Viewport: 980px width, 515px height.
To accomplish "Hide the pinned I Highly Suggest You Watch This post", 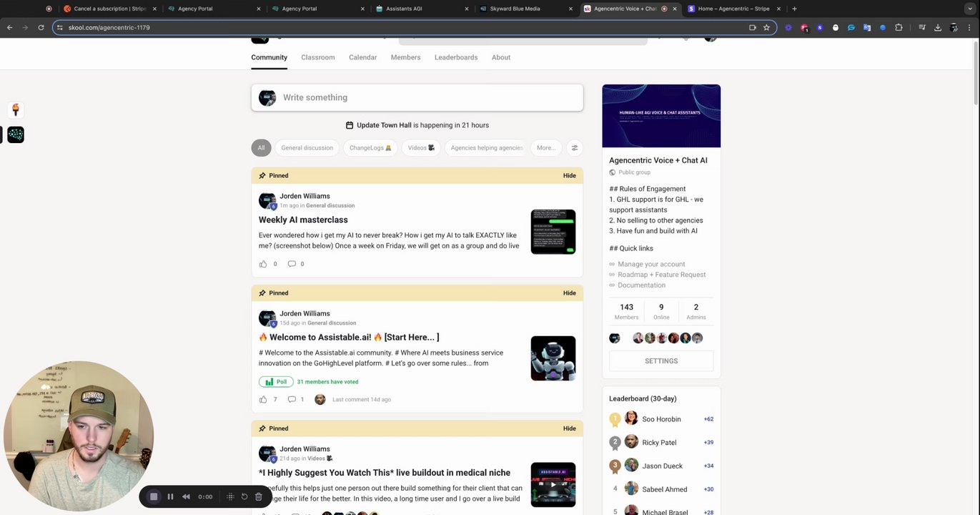I will tap(569, 428).
